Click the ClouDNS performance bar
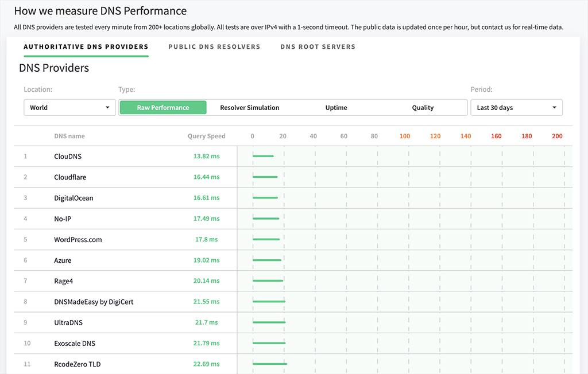 click(263, 156)
